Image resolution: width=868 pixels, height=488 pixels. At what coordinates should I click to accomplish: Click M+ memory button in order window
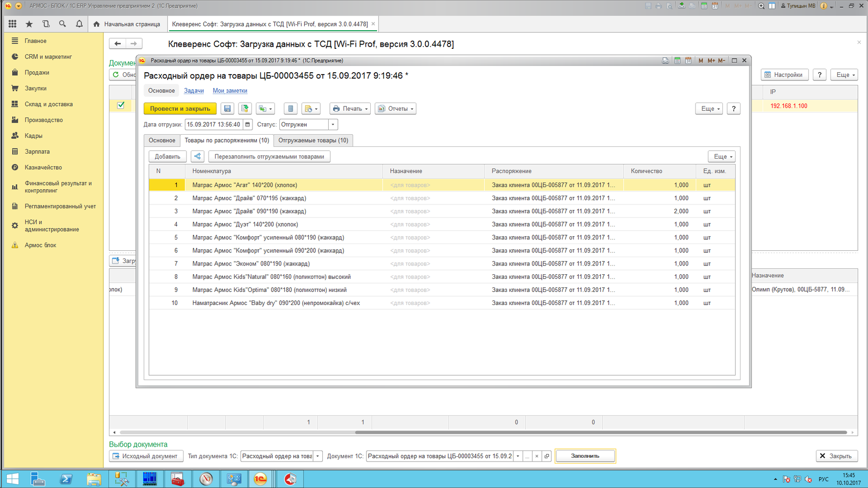711,61
